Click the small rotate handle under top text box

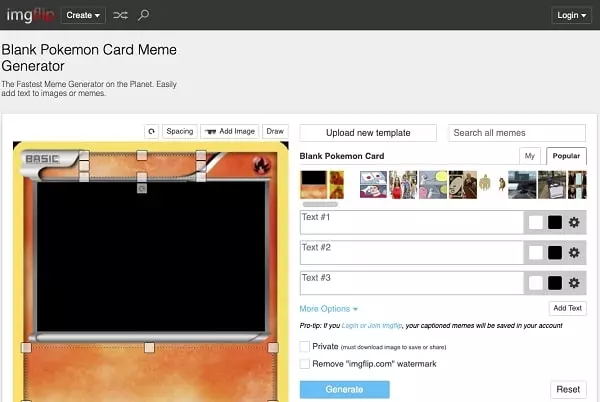point(142,188)
